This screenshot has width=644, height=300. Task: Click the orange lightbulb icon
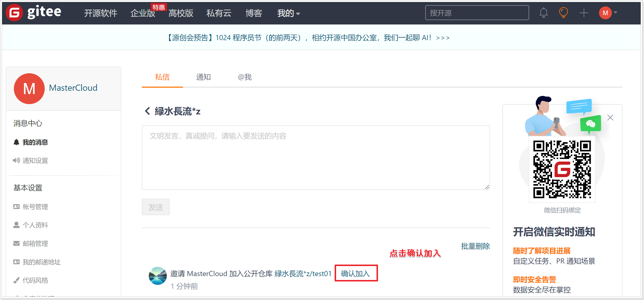point(563,13)
